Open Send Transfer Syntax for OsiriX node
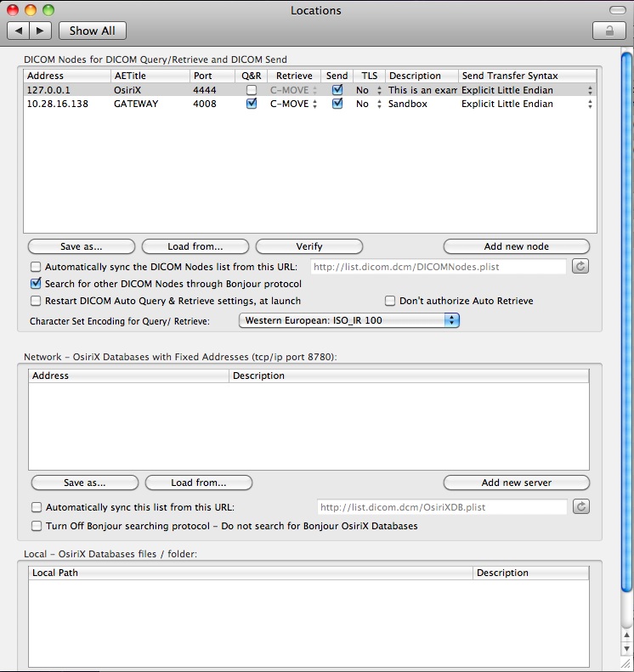Image resolution: width=634 pixels, height=672 pixels. tap(527, 90)
